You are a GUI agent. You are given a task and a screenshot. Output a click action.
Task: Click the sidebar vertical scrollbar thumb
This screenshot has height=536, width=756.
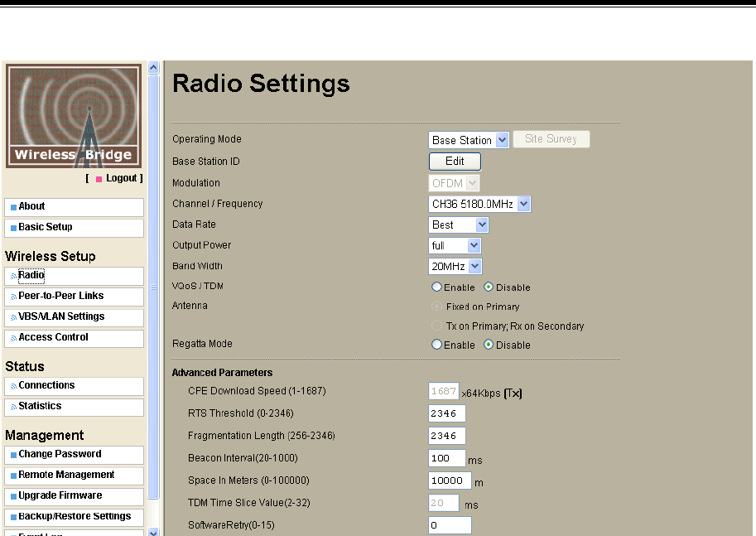click(x=153, y=287)
